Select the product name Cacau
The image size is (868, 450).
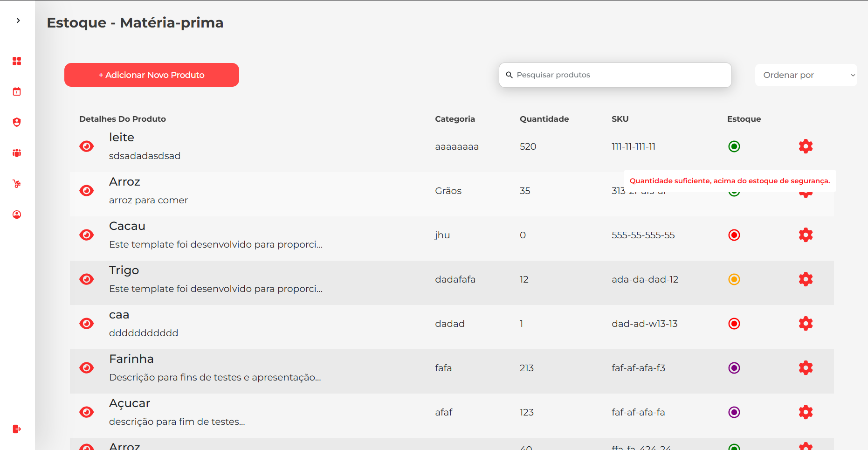tap(127, 226)
